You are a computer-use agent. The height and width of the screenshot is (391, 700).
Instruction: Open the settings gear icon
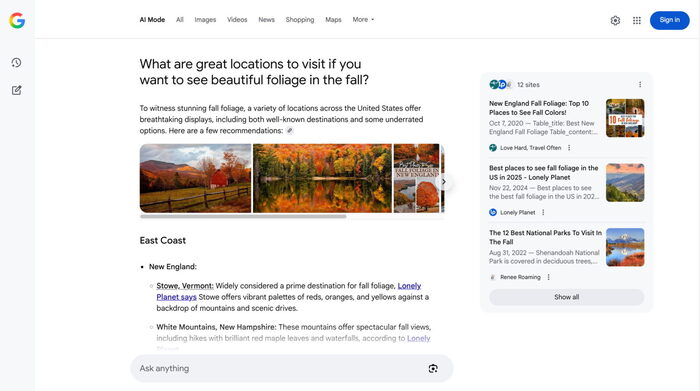pyautogui.click(x=615, y=21)
